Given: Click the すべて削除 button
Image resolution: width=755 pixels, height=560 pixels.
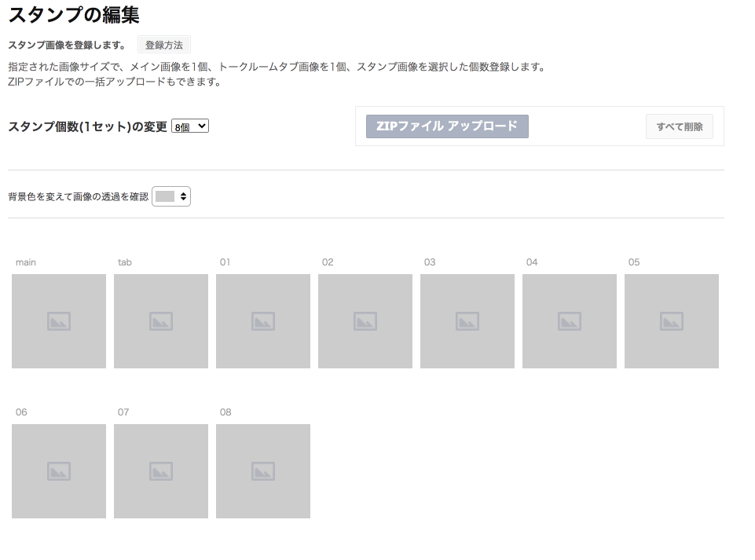Looking at the screenshot, I should point(679,126).
